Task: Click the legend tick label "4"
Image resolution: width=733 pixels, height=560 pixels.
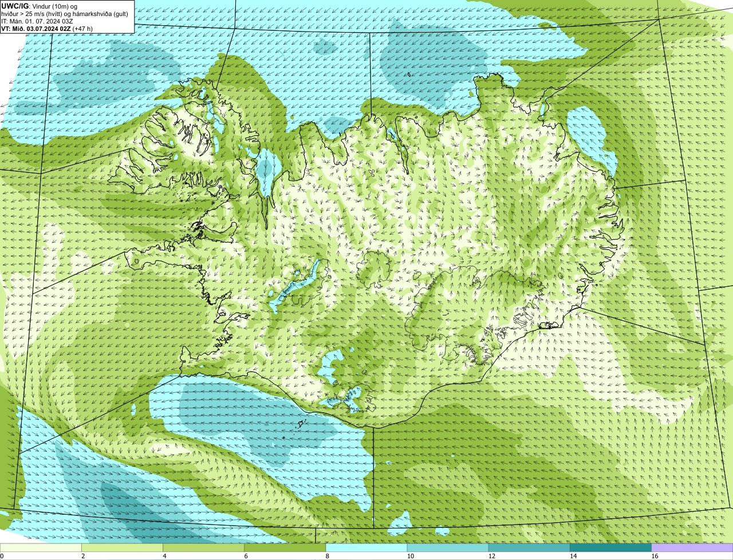Action: 164,556
